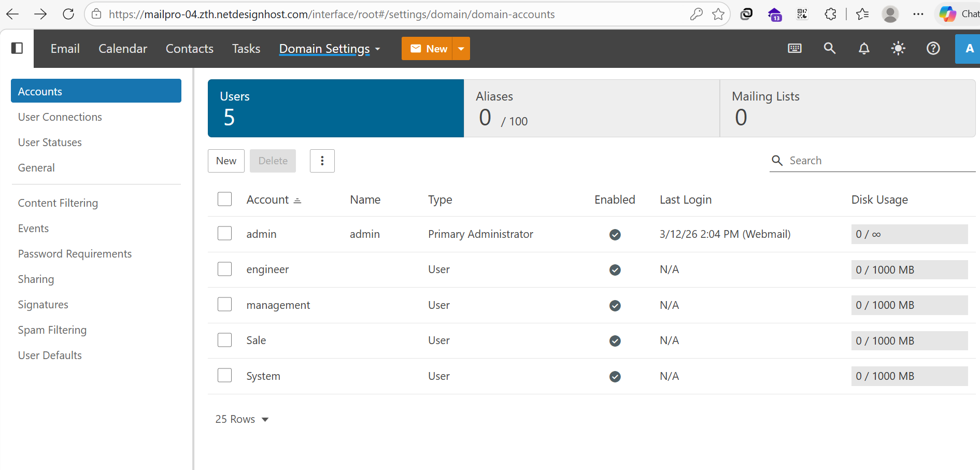Open the Contacts tab
This screenshot has height=470, width=980.
(190, 49)
